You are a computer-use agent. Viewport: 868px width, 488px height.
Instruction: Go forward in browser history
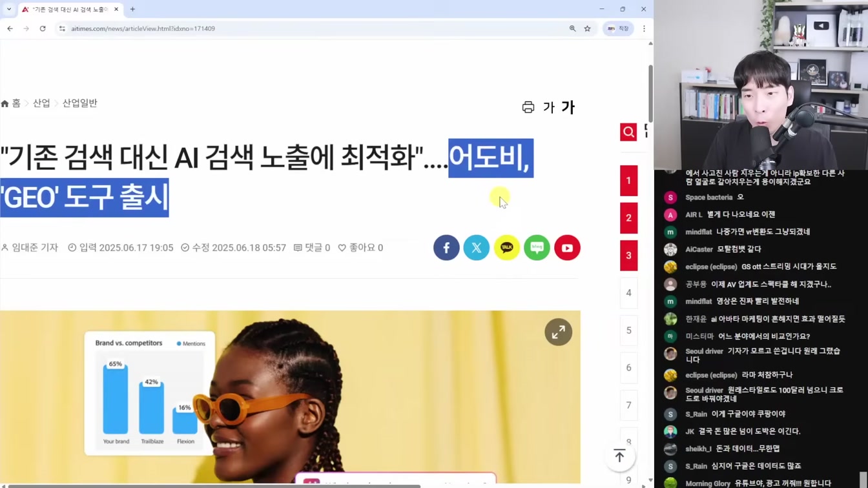pos(26,28)
